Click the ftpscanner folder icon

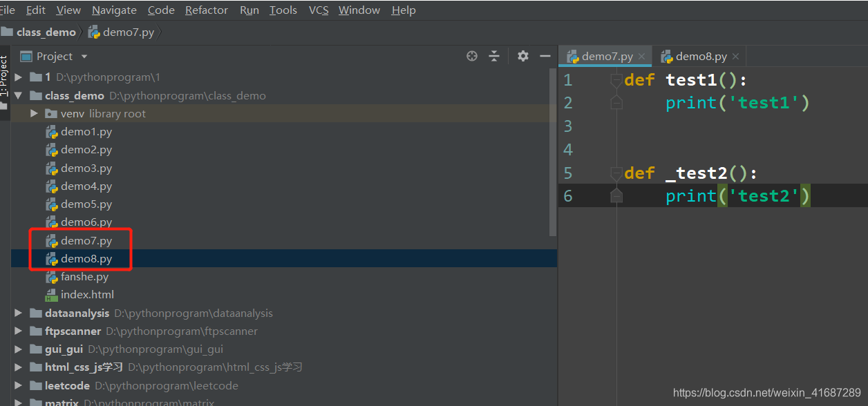coord(35,331)
